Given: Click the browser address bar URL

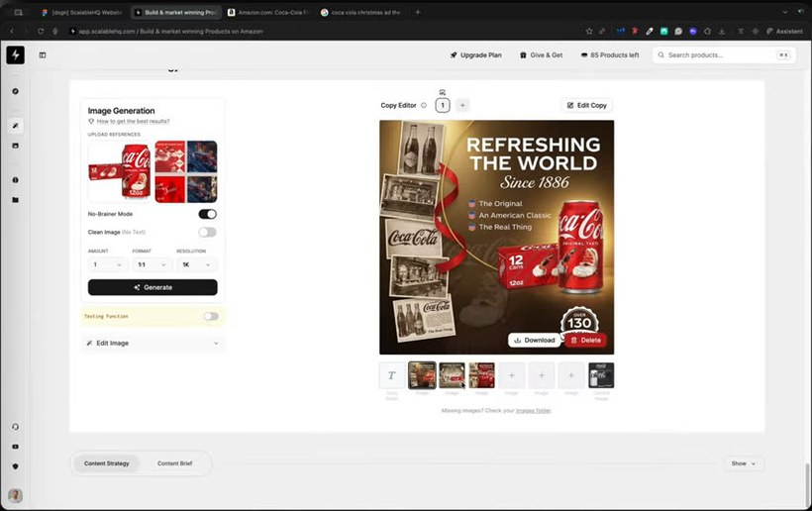Looking at the screenshot, I should [x=171, y=31].
